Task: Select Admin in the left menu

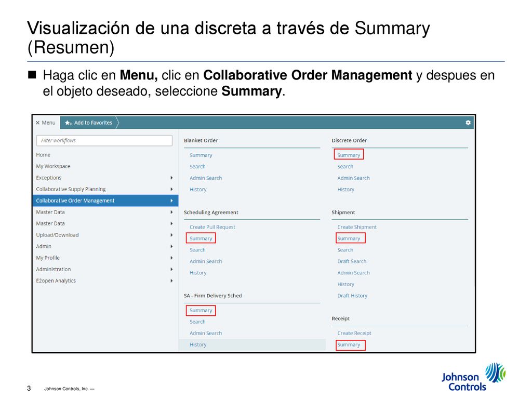Action: point(44,246)
